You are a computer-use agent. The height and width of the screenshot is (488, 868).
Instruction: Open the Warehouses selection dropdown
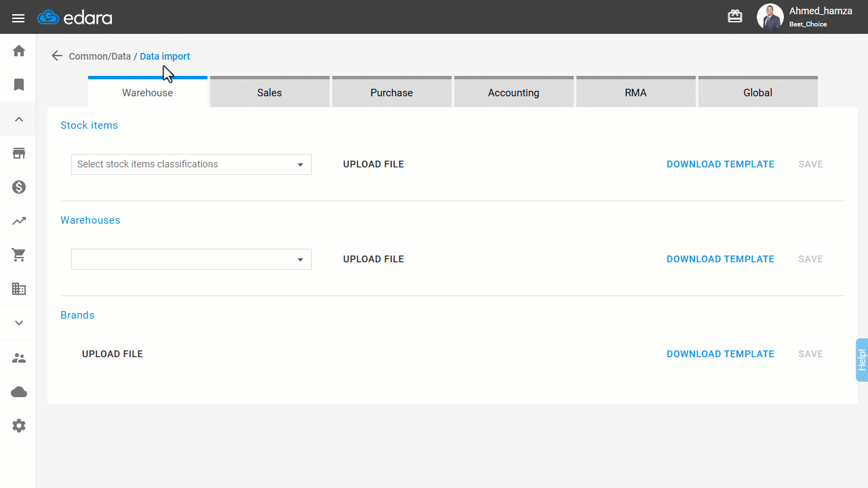pos(191,259)
